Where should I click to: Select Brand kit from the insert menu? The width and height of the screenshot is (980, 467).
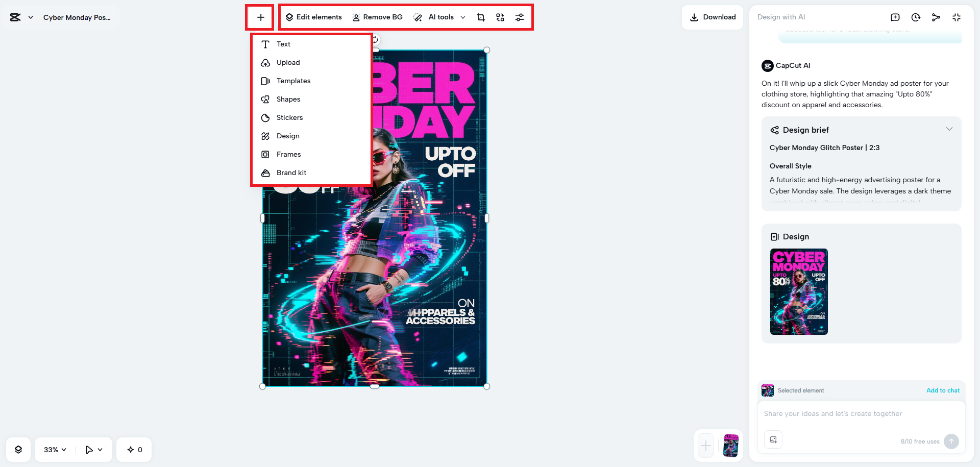tap(291, 173)
